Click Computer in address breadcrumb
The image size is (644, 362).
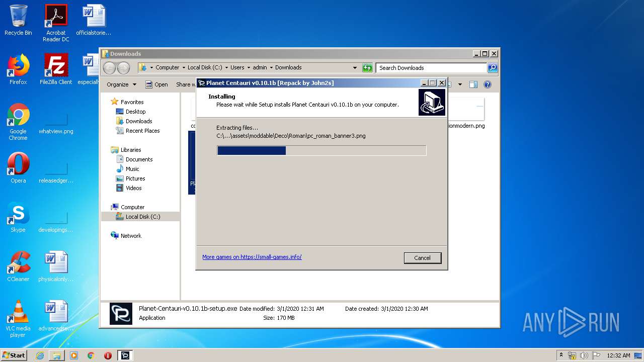click(x=167, y=67)
